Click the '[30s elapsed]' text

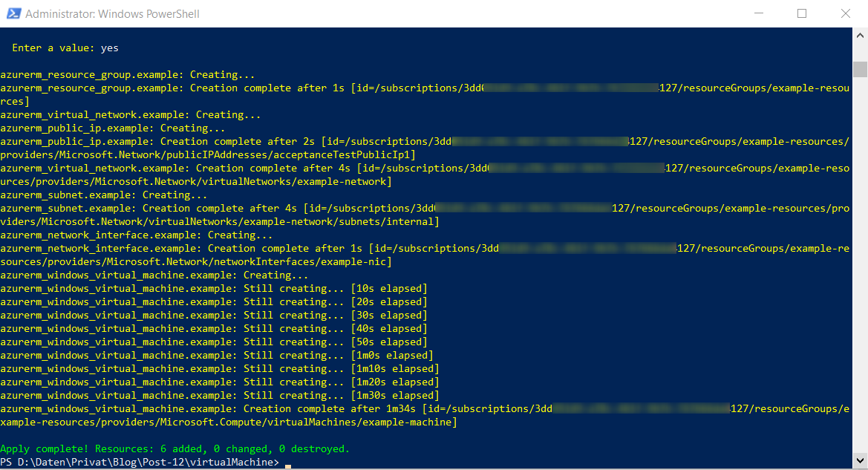click(x=389, y=315)
